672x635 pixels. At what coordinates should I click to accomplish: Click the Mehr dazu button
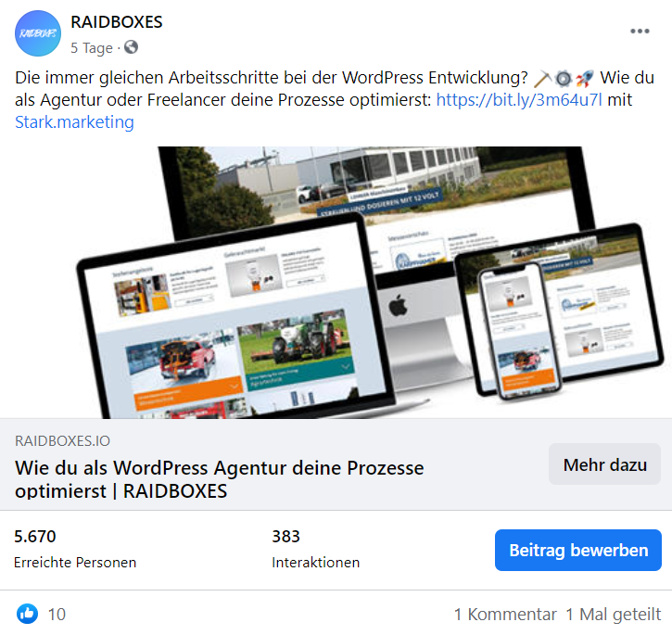click(604, 464)
